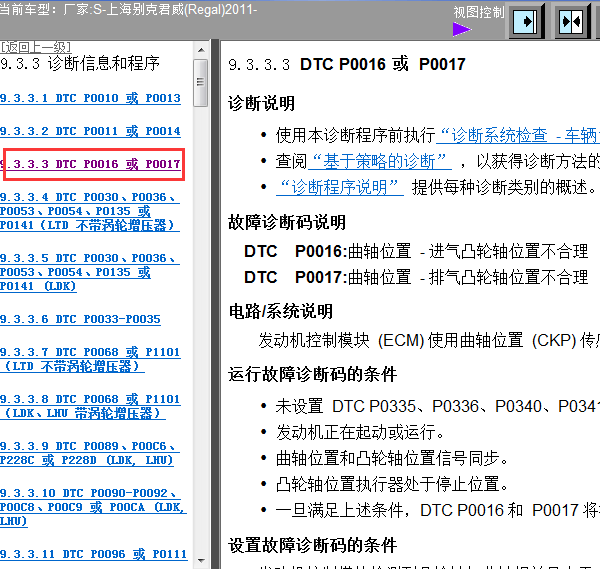Click the left pane scrollbar thumb

(201, 82)
